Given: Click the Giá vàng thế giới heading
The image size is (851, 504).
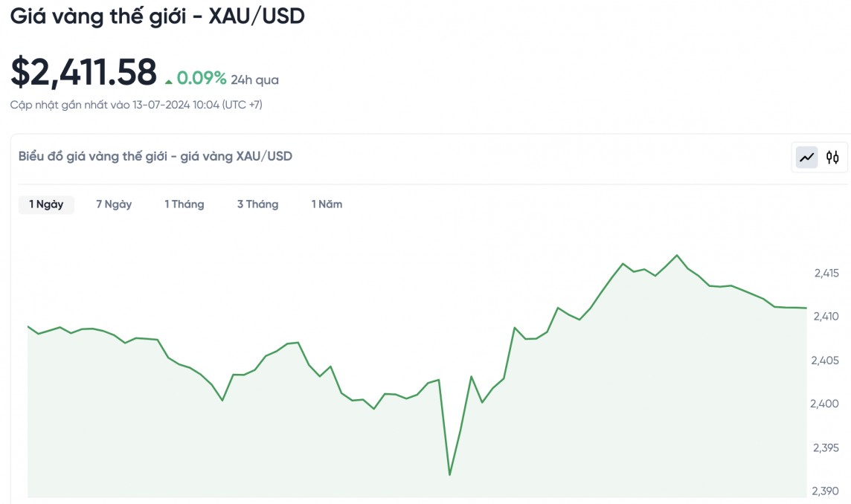Looking at the screenshot, I should tap(158, 16).
